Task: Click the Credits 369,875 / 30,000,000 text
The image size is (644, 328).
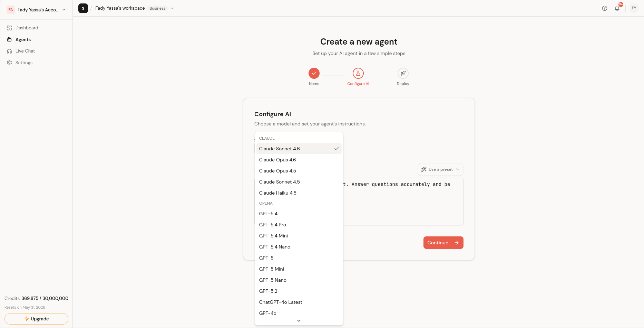Action: [x=36, y=298]
